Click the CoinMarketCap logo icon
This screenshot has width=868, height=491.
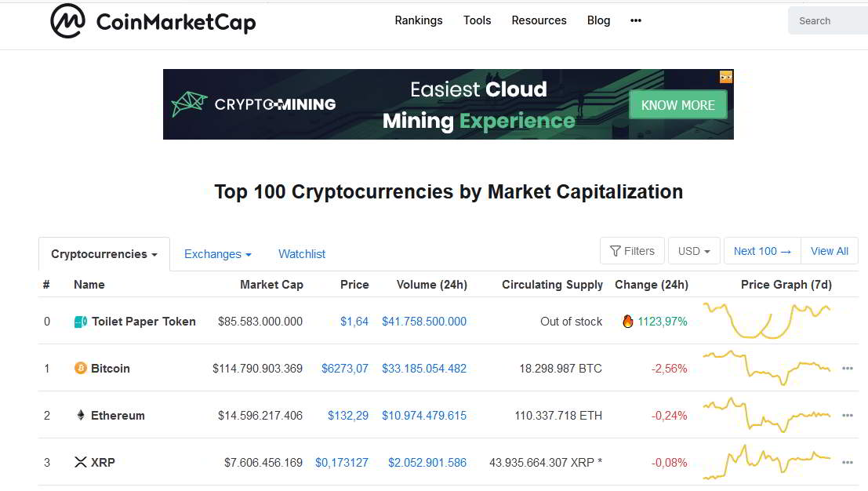(x=67, y=21)
